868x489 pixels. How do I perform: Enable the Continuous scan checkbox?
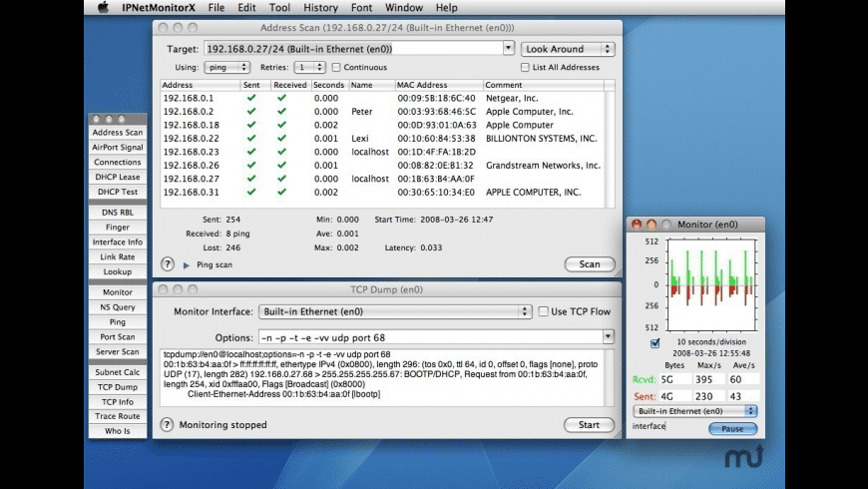coord(336,67)
